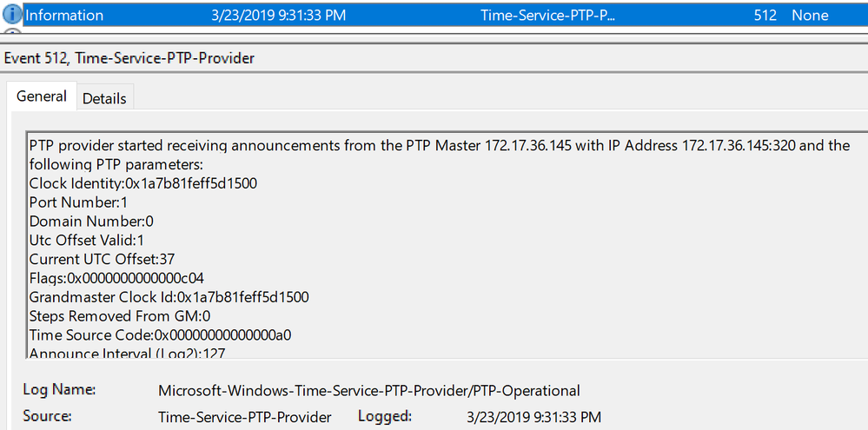868x430 pixels.
Task: Click the Clock Identity line in the description
Action: tap(142, 183)
